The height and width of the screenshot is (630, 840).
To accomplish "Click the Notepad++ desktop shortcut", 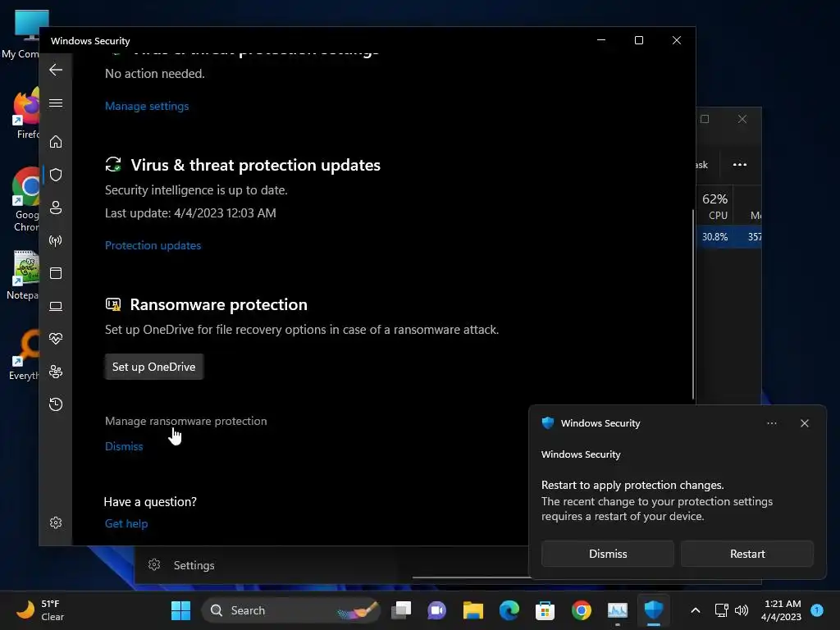I will tap(24, 275).
